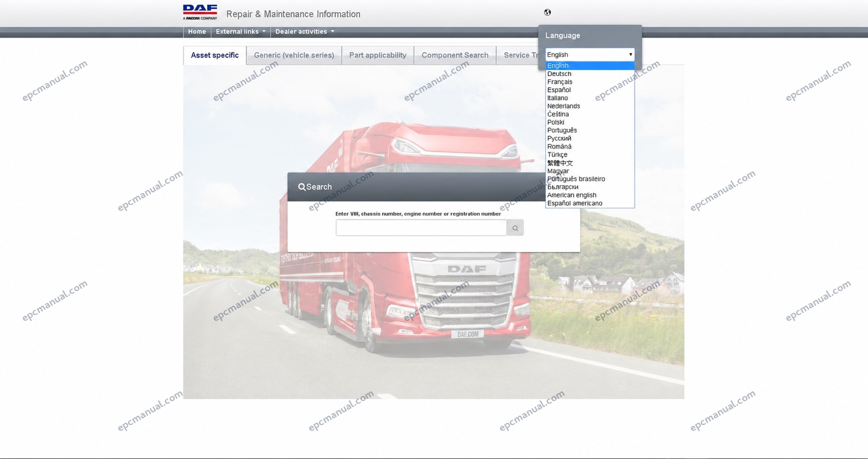This screenshot has height=459, width=868.
Task: Select Română in the language list
Action: (x=590, y=147)
